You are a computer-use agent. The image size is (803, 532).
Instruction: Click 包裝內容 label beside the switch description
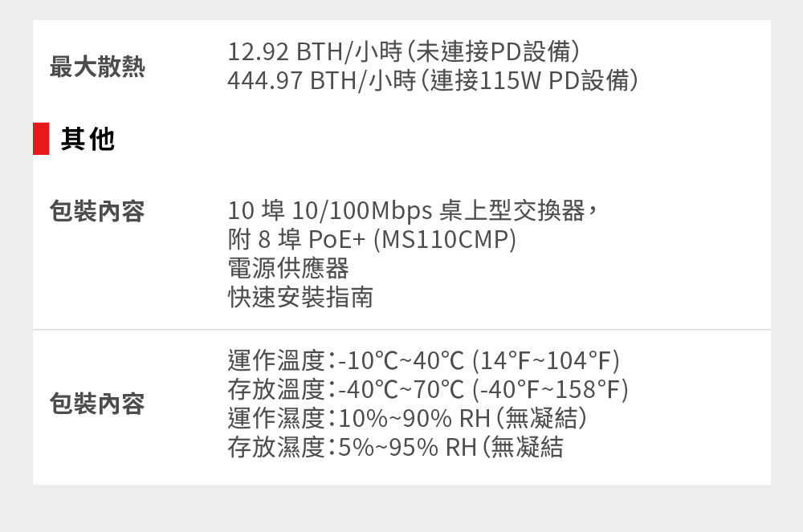click(x=97, y=212)
